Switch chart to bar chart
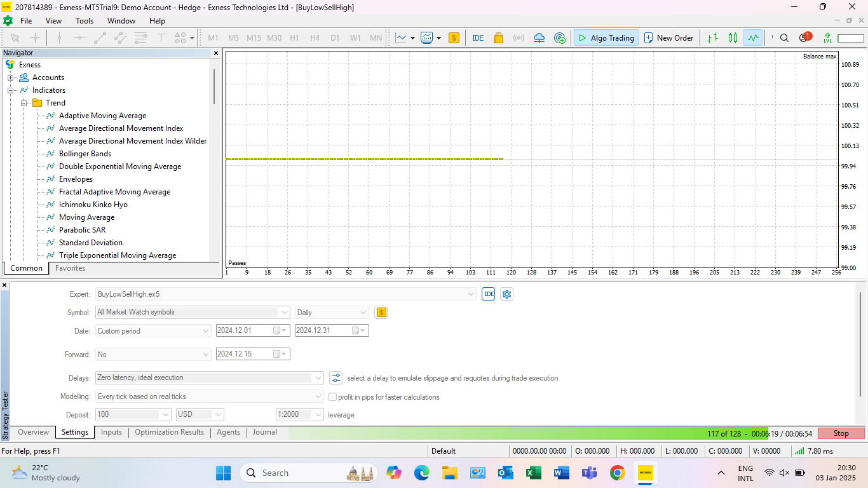The image size is (868, 488). point(712,38)
